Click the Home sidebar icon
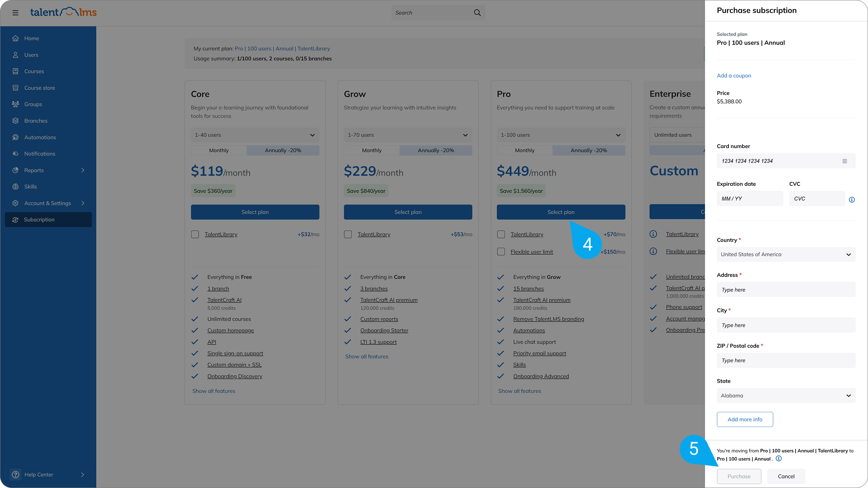 (15, 38)
